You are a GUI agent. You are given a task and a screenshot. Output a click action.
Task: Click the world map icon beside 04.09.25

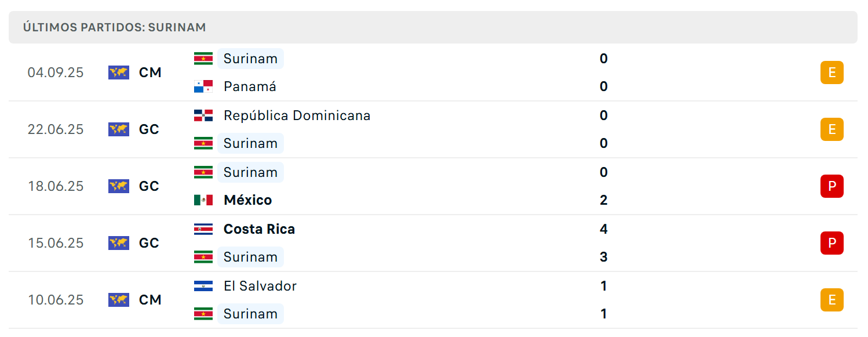pyautogui.click(x=119, y=73)
